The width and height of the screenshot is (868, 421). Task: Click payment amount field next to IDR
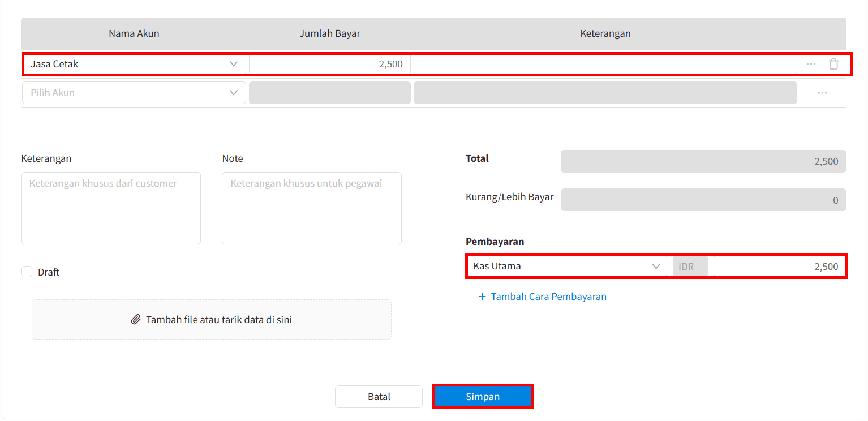(780, 266)
